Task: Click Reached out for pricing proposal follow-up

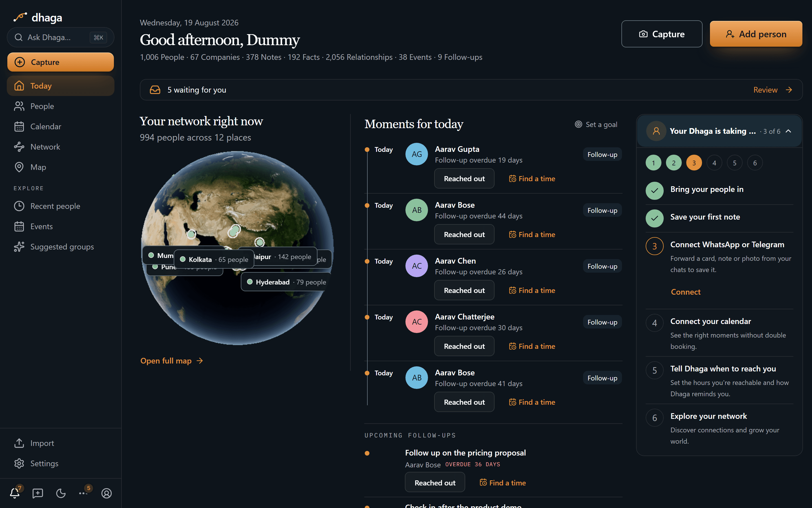Action: pyautogui.click(x=435, y=483)
